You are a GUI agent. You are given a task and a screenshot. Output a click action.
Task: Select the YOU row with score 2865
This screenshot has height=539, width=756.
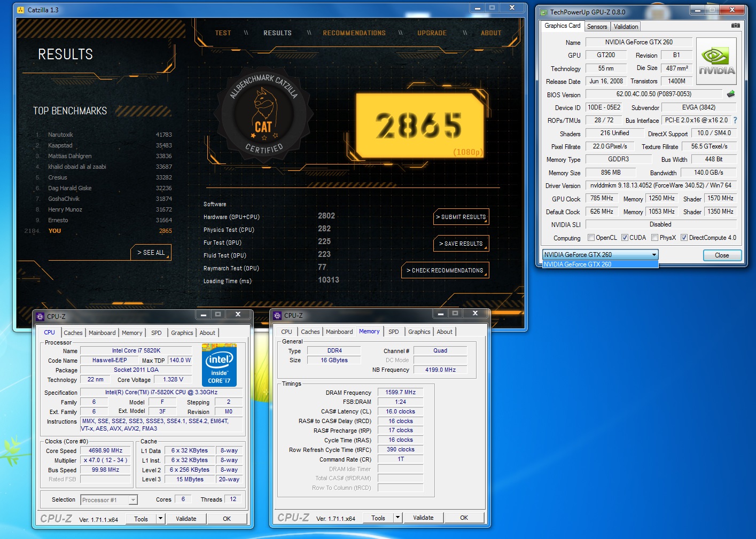tap(98, 231)
